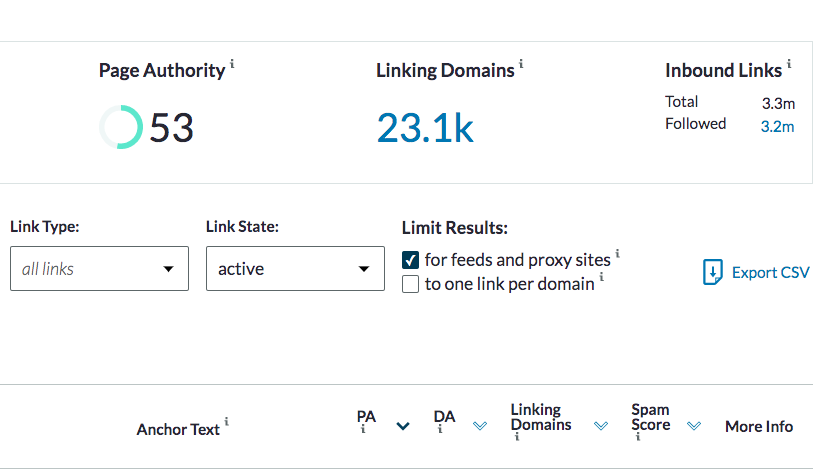
Task: Click the info icon under Spam Score
Action: [637, 437]
